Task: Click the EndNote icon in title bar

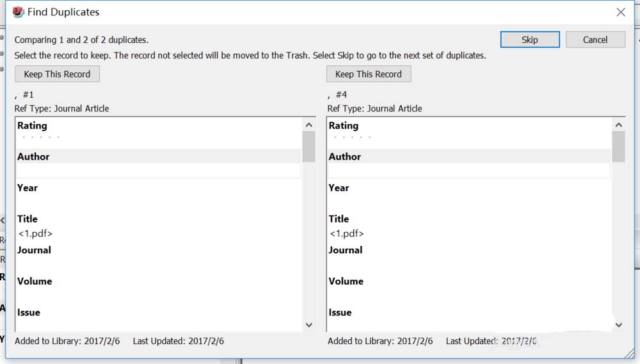Action: click(19, 12)
